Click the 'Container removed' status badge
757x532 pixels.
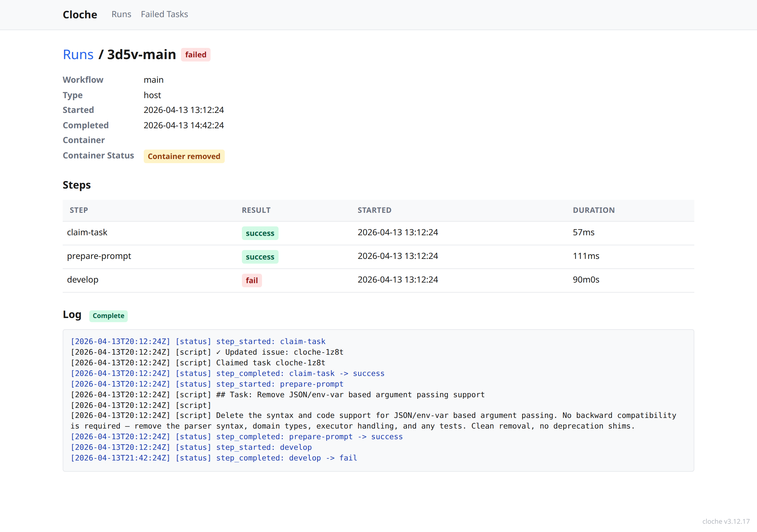point(184,156)
